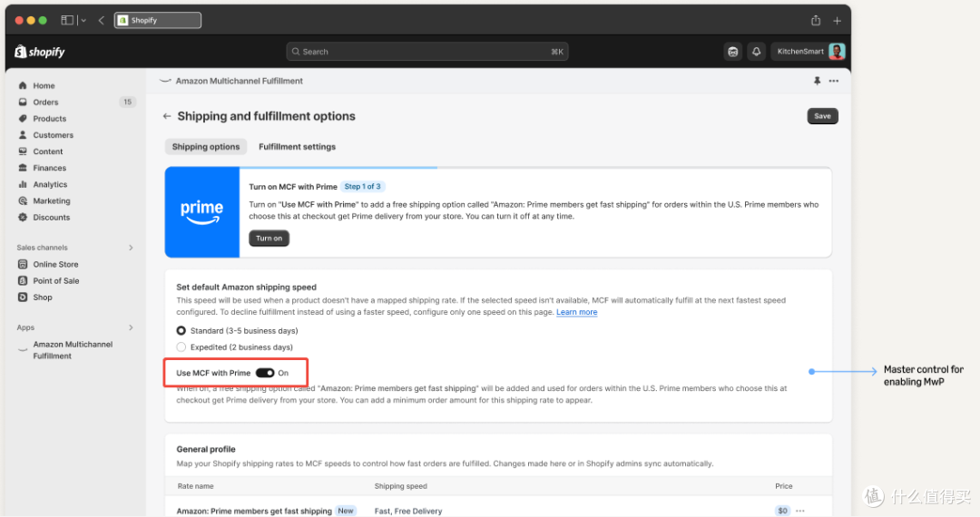The width and height of the screenshot is (980, 517).
Task: Click the orders count badge 15
Action: [x=128, y=102]
